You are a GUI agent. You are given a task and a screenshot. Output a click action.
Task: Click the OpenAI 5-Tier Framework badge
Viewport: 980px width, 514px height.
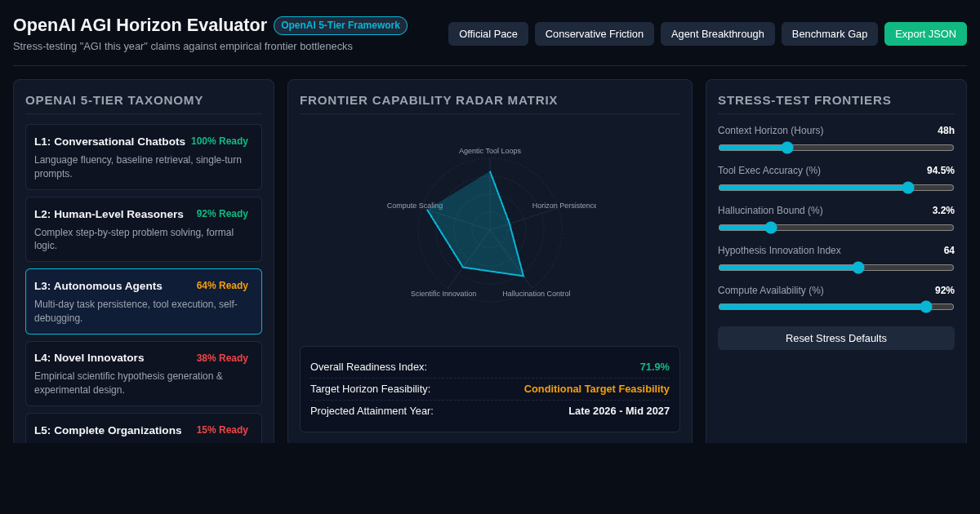341,25
